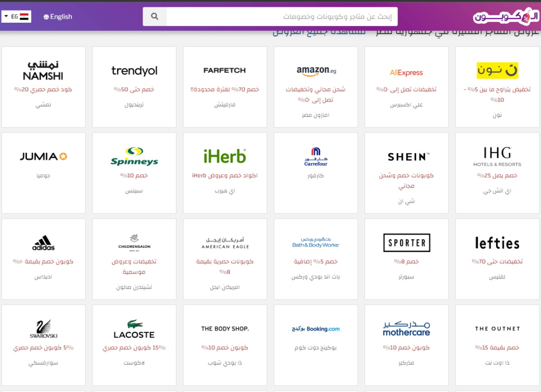The height and width of the screenshot is (392, 541).
Task: Click the Noon discount range offer text
Action: [x=497, y=94]
